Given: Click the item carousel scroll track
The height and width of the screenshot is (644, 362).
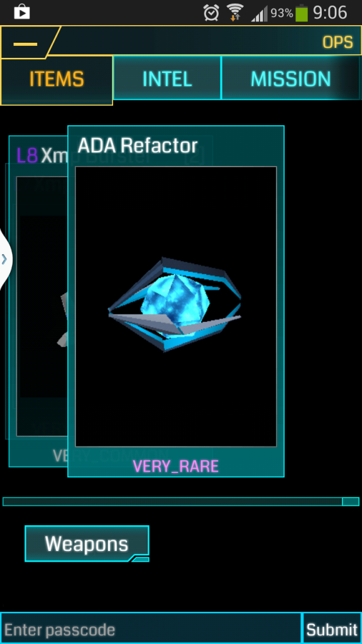Looking at the screenshot, I should (181, 501).
